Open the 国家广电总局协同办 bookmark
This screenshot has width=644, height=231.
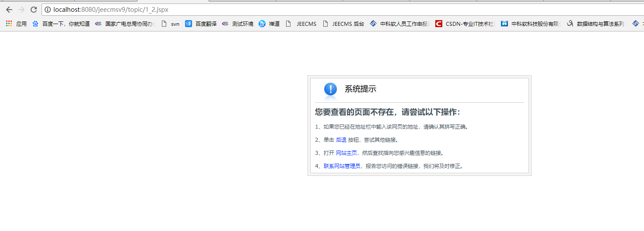click(x=125, y=24)
